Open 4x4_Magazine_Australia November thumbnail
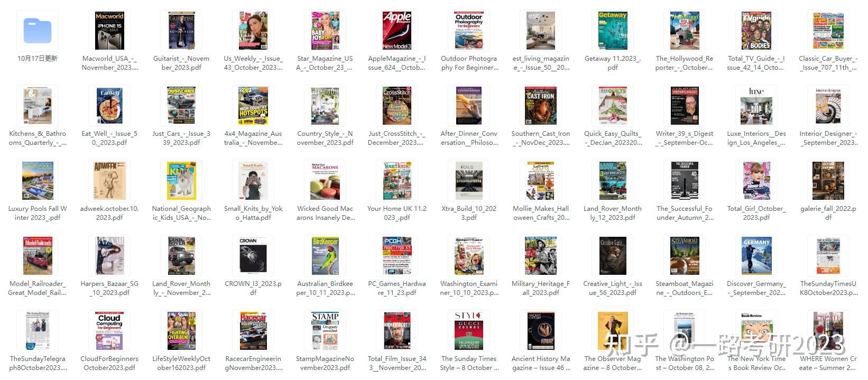Viewport: 868px width, 380px height. pos(253,106)
